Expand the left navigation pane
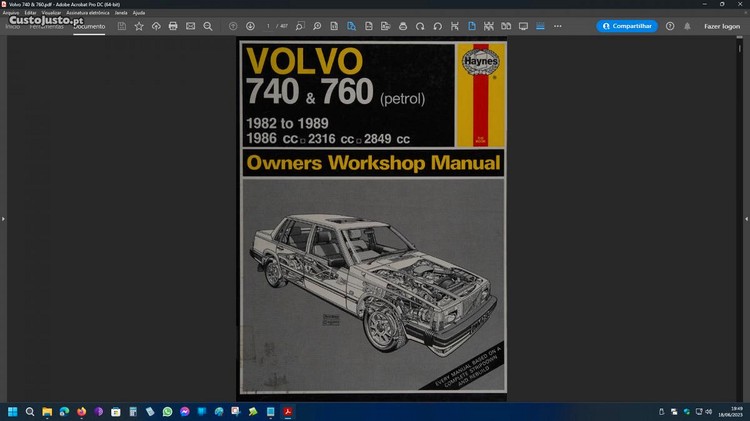This screenshot has width=750, height=421. (x=3, y=218)
